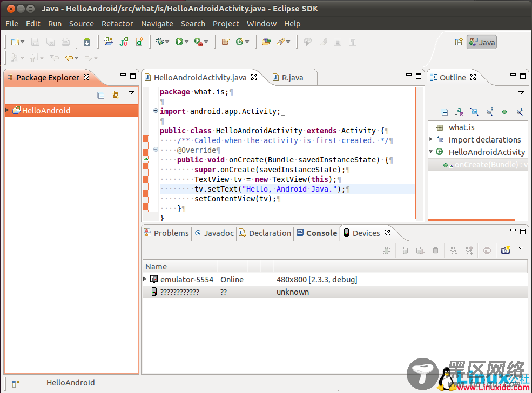Click the Outline horizontal scrollbar

[x=472, y=220]
